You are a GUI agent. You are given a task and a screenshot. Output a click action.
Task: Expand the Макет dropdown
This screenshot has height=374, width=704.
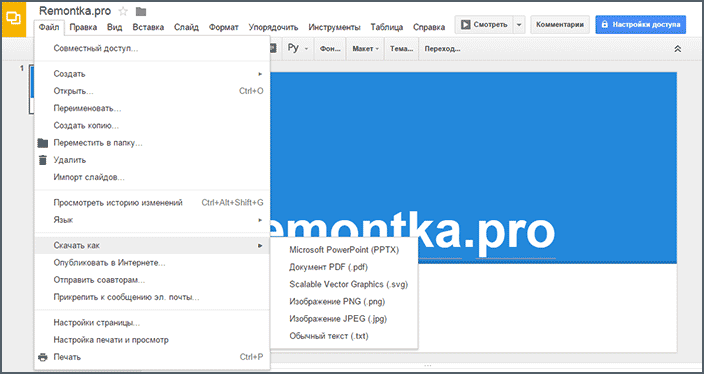click(x=365, y=49)
